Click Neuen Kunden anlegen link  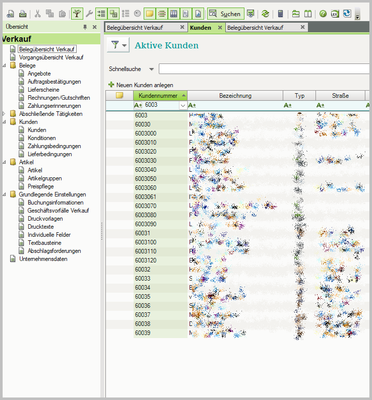[x=141, y=85]
